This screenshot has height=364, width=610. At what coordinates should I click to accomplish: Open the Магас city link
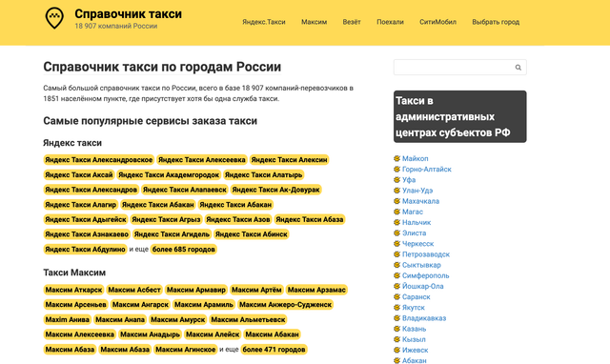tap(413, 212)
